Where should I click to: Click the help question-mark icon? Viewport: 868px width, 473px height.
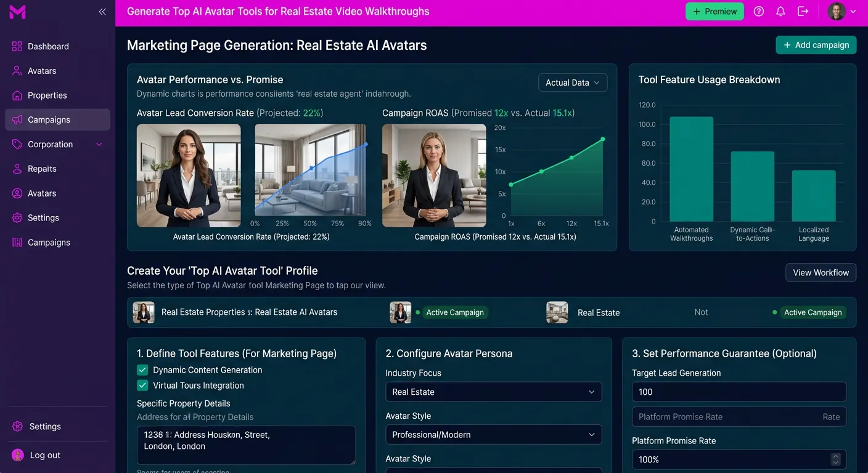pyautogui.click(x=758, y=11)
